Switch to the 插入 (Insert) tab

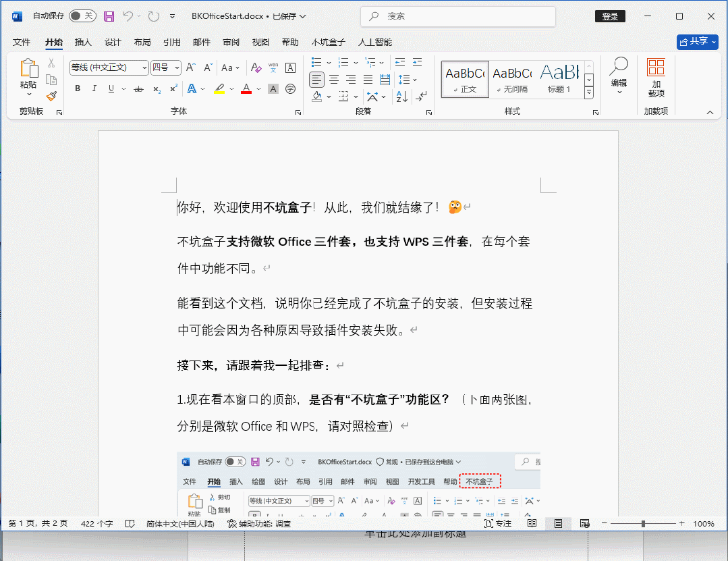[83, 43]
